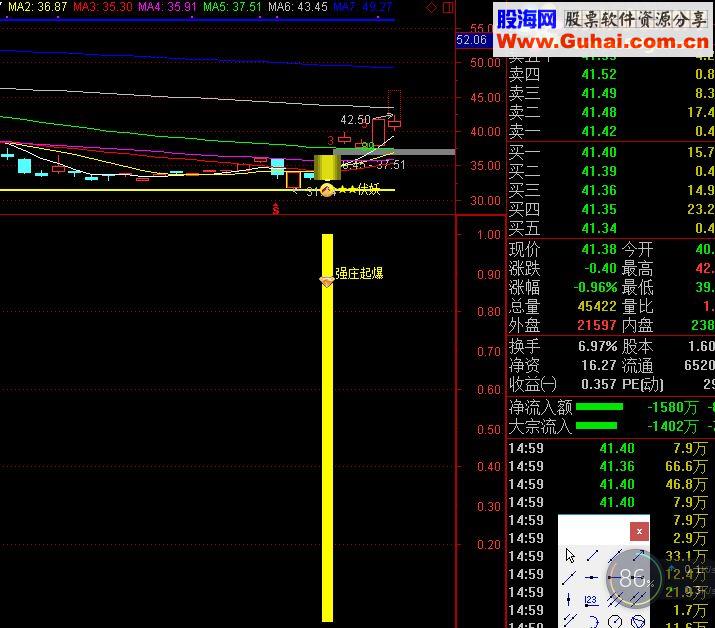The image size is (715, 628).
Task: Select the tall yellow indicator column
Action: 327,428
